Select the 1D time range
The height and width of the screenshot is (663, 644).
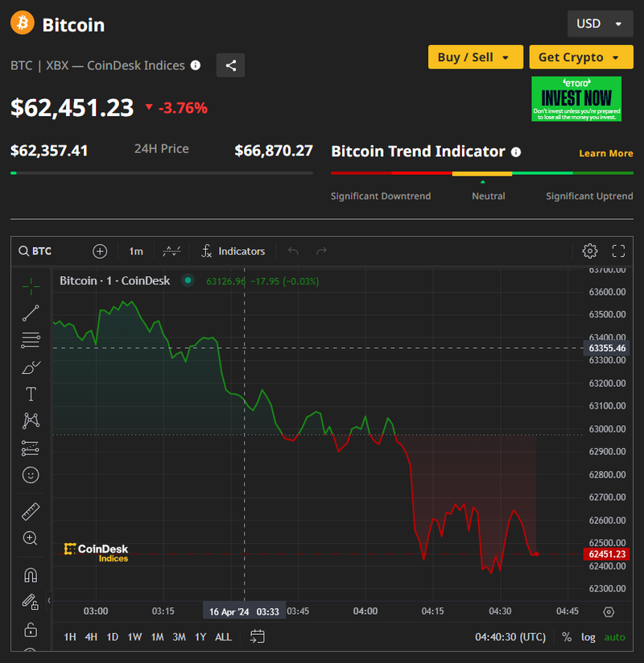click(113, 636)
